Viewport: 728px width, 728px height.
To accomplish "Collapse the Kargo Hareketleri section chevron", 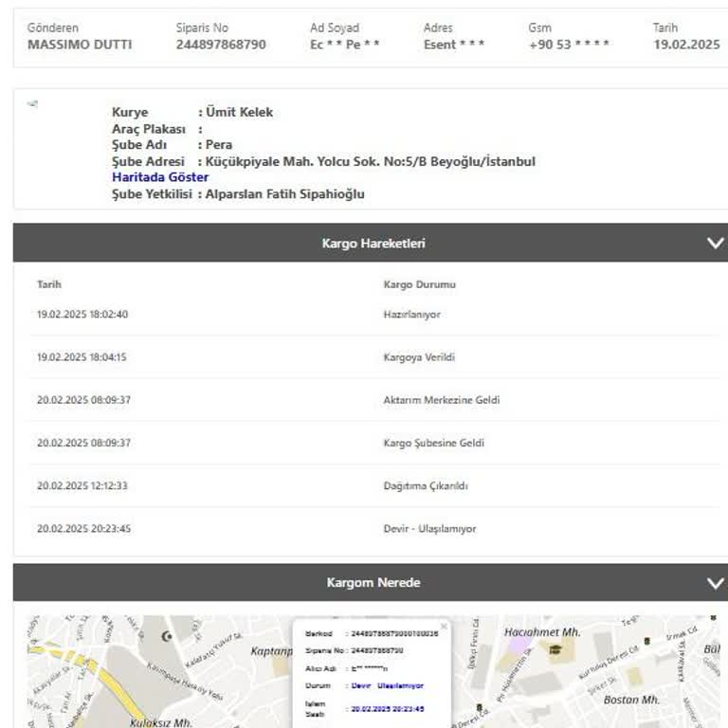I will pos(715,243).
